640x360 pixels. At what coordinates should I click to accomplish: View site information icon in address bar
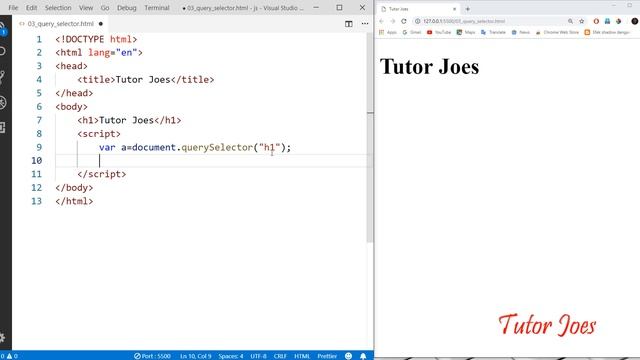418,21
